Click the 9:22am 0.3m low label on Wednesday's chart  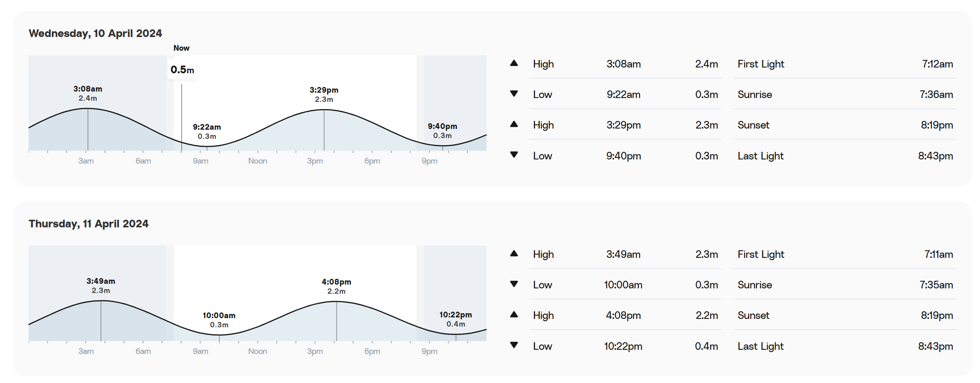[x=207, y=132]
